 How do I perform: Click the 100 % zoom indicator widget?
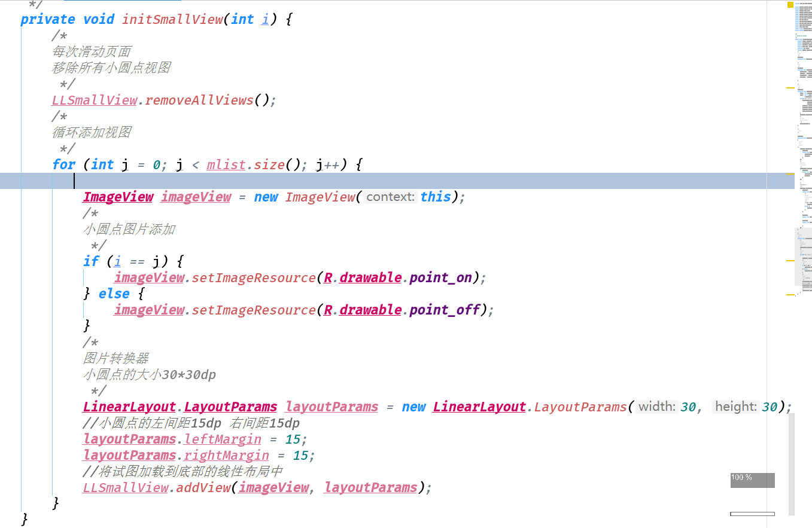(x=752, y=480)
